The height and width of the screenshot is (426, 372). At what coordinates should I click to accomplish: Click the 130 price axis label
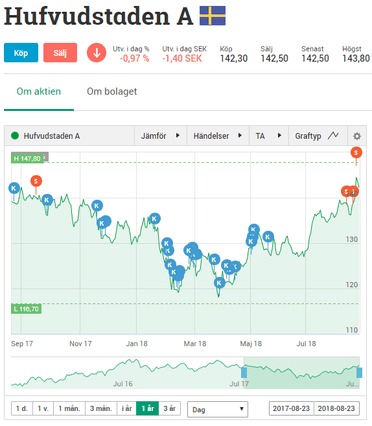(352, 239)
